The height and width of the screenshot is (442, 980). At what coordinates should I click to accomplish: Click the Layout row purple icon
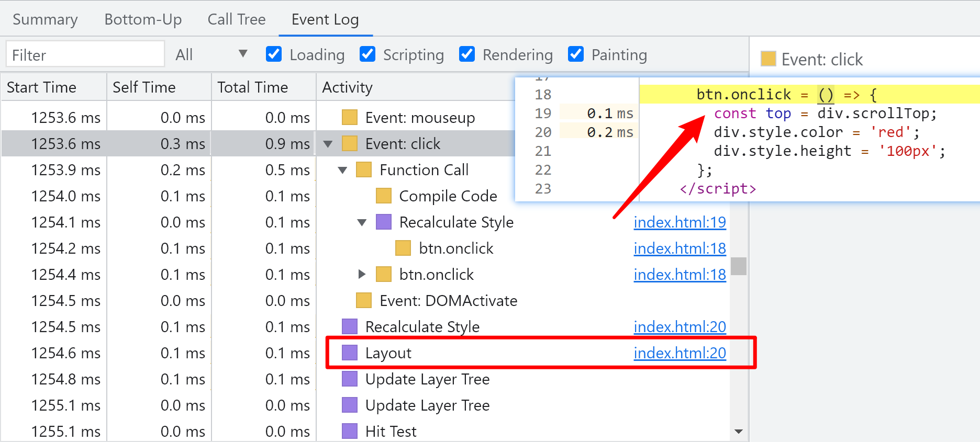pos(350,353)
